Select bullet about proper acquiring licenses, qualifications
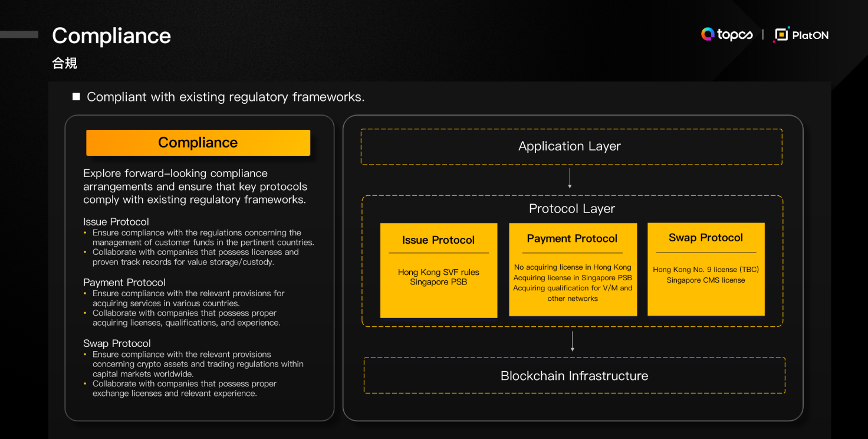Viewport: 868px width, 439px height. pyautogui.click(x=186, y=318)
